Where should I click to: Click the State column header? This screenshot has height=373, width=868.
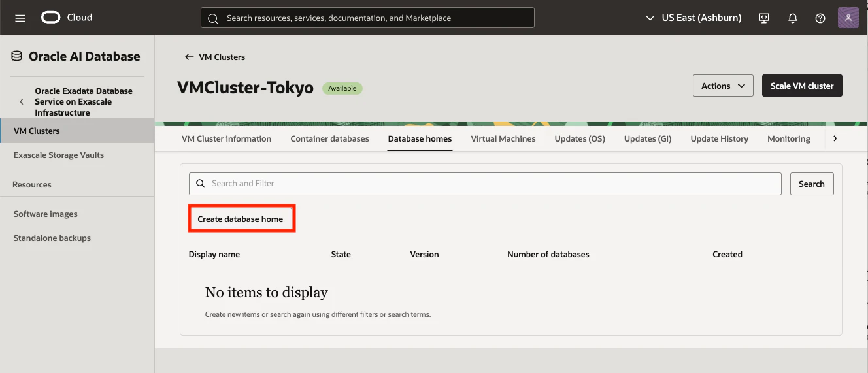pos(341,254)
